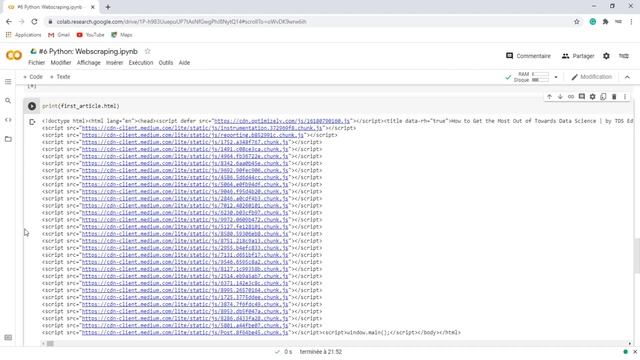The height and width of the screenshot is (360, 640).
Task: Click the Colab CO logo
Action: 13,55
